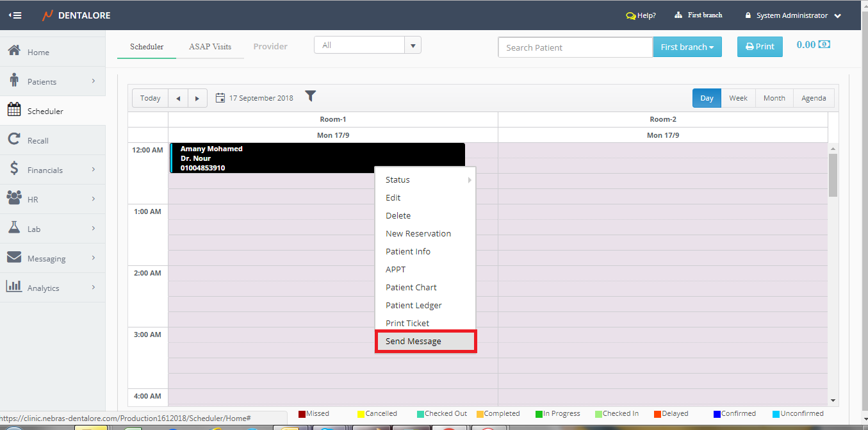Viewport: 868px width, 430px height.
Task: Click the Home house icon
Action: coord(14,51)
